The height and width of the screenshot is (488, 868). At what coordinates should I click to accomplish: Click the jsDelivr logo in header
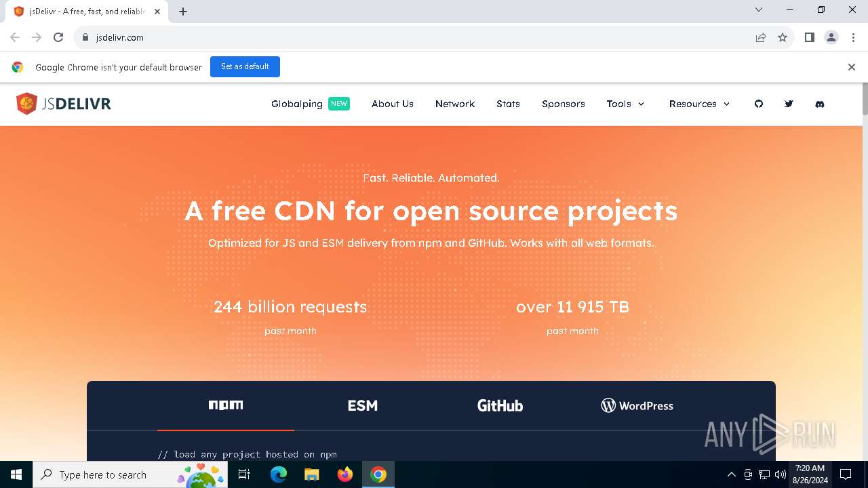pyautogui.click(x=64, y=104)
